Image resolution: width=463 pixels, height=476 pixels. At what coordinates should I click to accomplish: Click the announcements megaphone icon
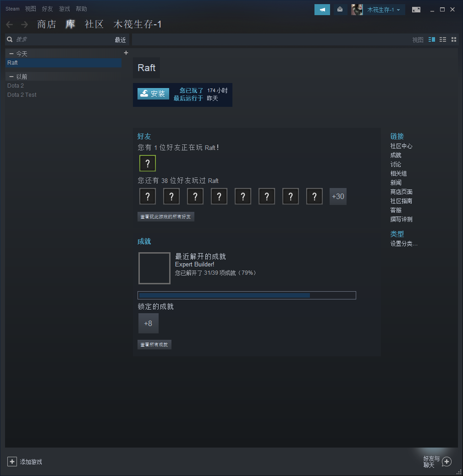click(x=322, y=10)
